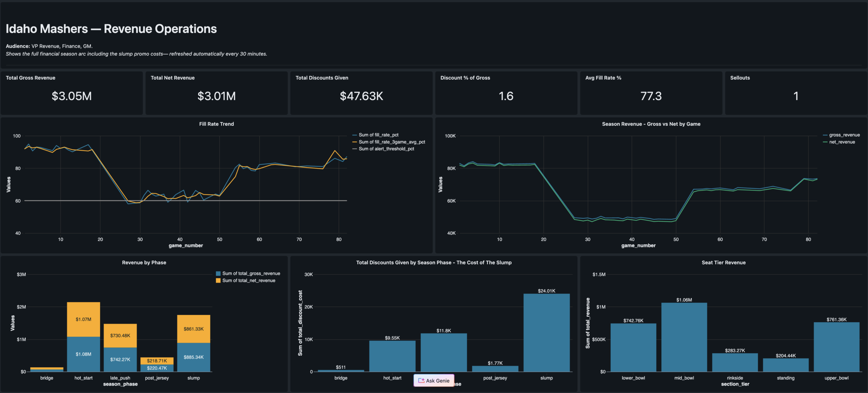Viewport: 868px width, 393px height.
Task: Click the season_phase axis label
Action: coord(120,384)
